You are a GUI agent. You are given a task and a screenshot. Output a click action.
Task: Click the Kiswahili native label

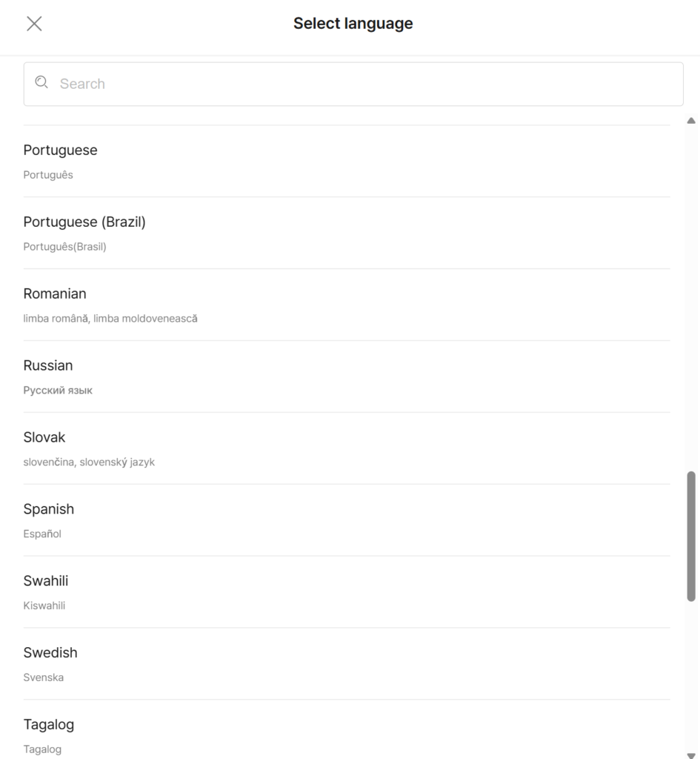pyautogui.click(x=44, y=606)
